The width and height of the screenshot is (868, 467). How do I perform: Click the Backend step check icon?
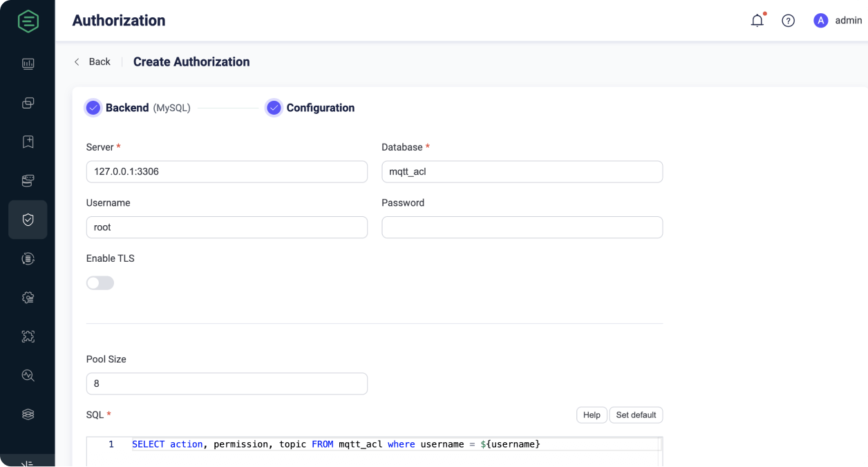tap(93, 108)
